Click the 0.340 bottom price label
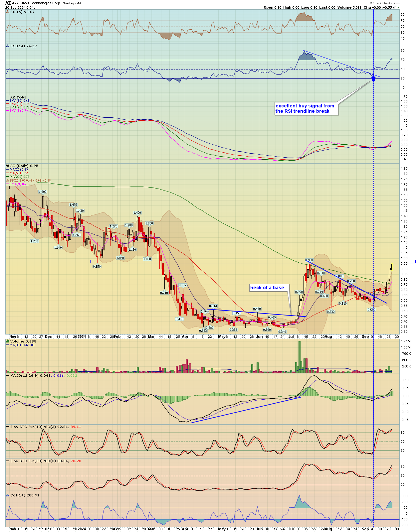 pos(282,332)
